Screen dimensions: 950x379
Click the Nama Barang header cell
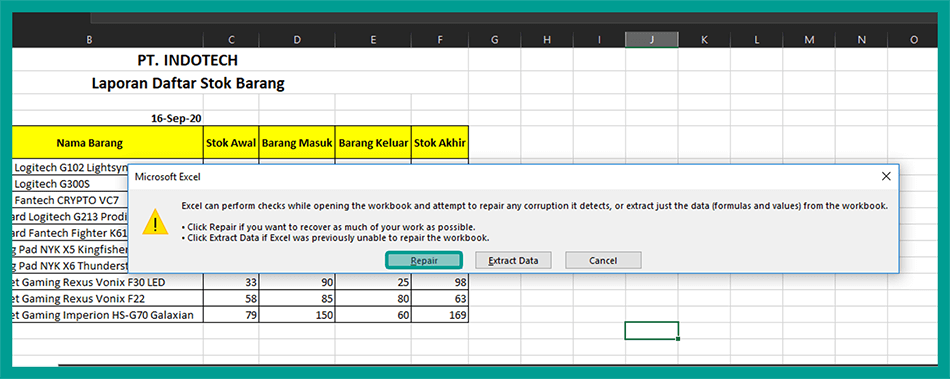(x=107, y=143)
